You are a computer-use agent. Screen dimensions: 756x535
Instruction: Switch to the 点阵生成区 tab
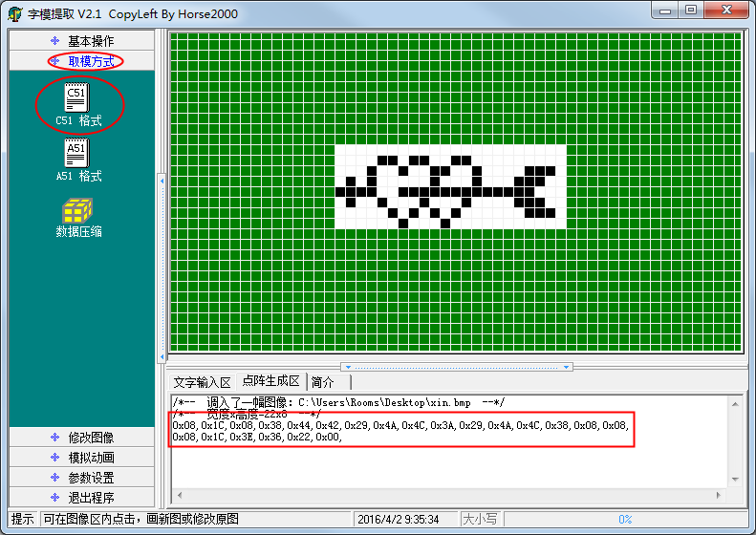[270, 382]
